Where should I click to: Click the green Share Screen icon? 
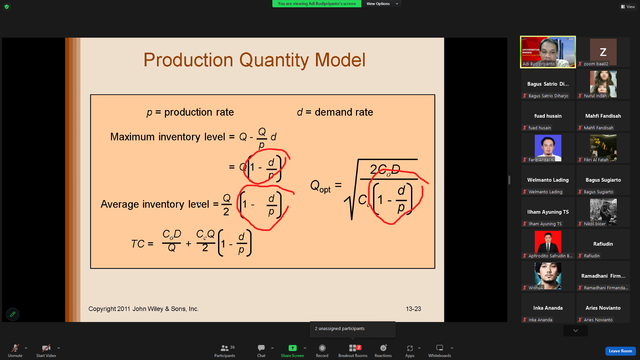pyautogui.click(x=293, y=348)
